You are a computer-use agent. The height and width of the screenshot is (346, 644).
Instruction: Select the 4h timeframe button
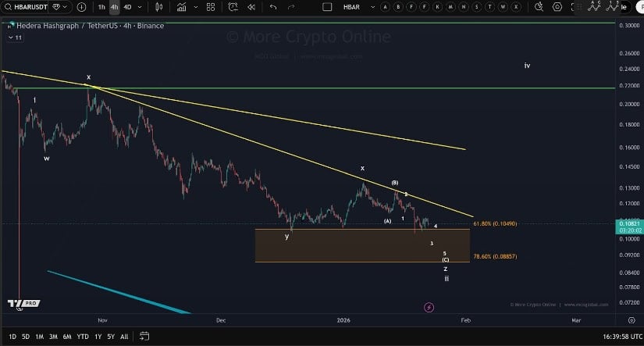(115, 7)
